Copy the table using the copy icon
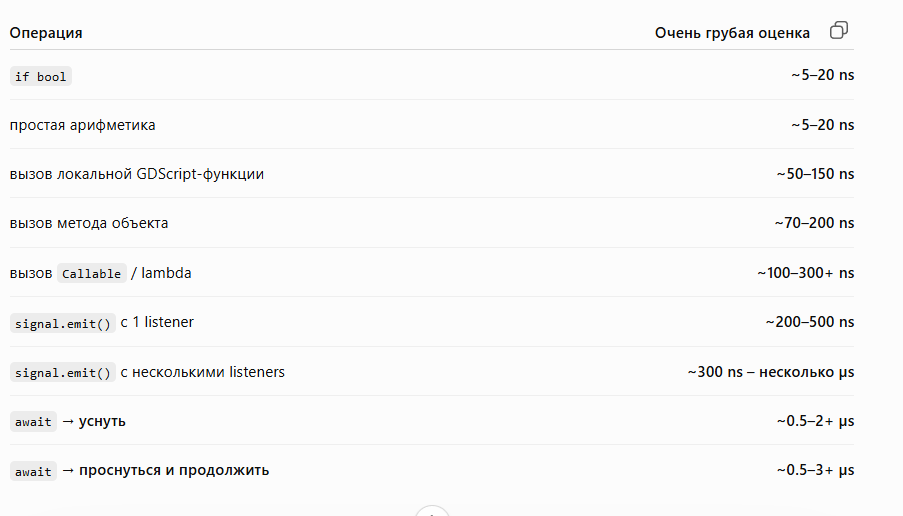903x516 pixels. [838, 30]
